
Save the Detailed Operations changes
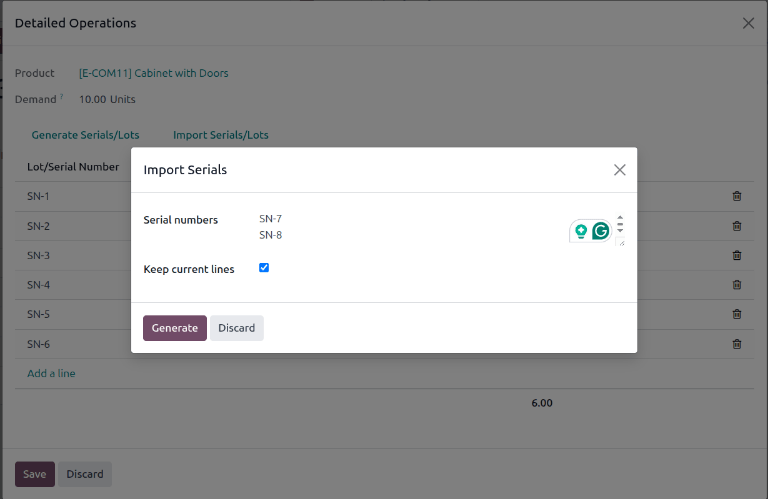coord(34,474)
